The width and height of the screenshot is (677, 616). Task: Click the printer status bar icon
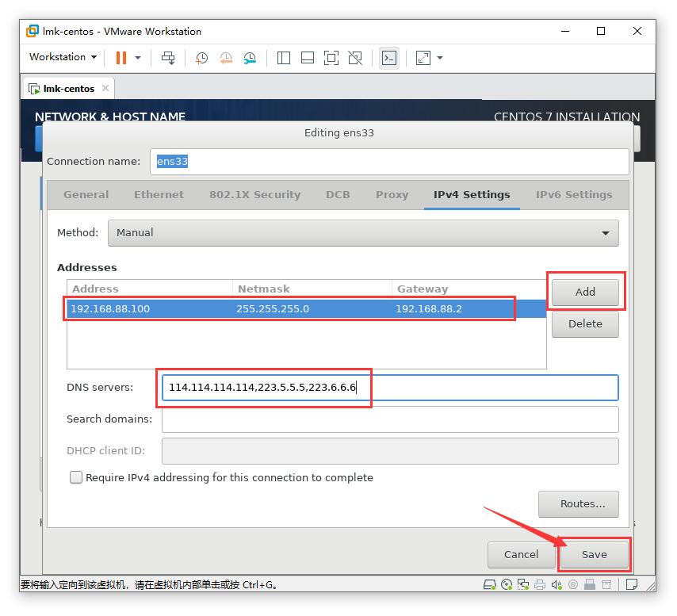tap(540, 585)
